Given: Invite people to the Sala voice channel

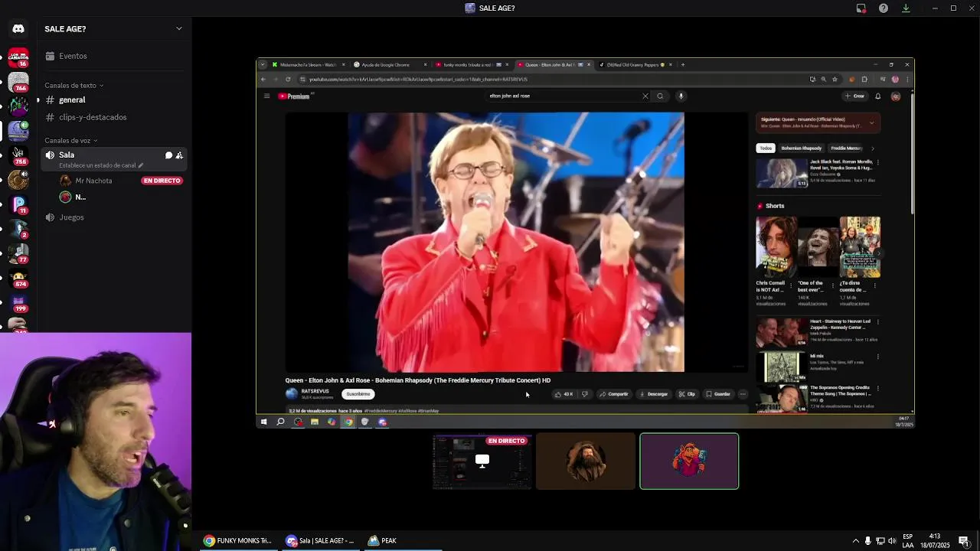Looking at the screenshot, I should [x=179, y=155].
